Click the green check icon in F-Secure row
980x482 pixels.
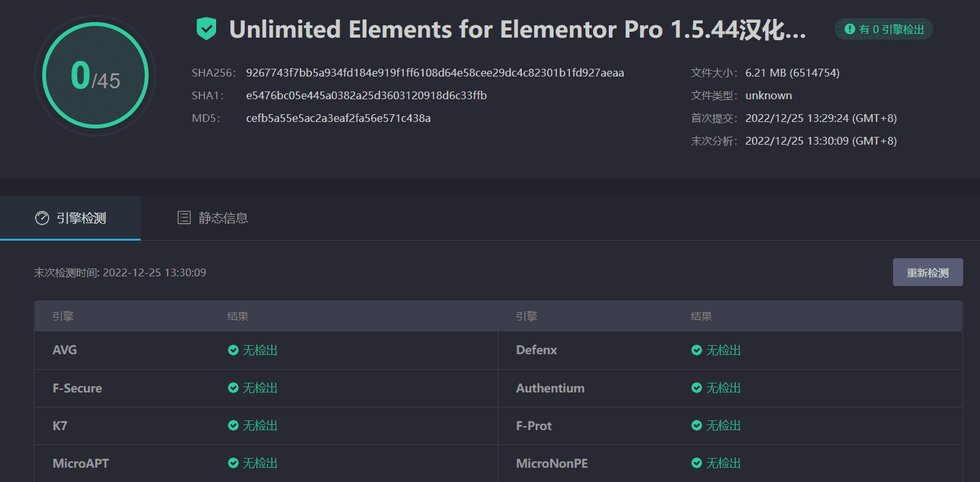tap(233, 388)
